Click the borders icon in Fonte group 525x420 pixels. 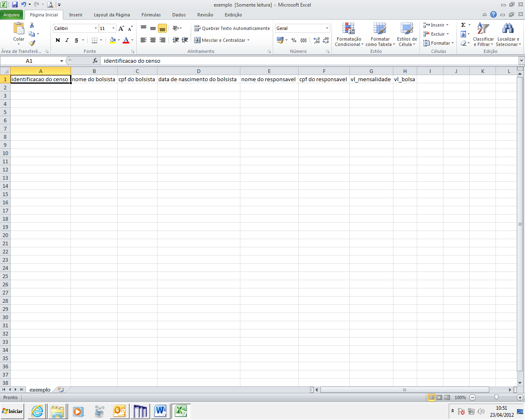pyautogui.click(x=95, y=40)
